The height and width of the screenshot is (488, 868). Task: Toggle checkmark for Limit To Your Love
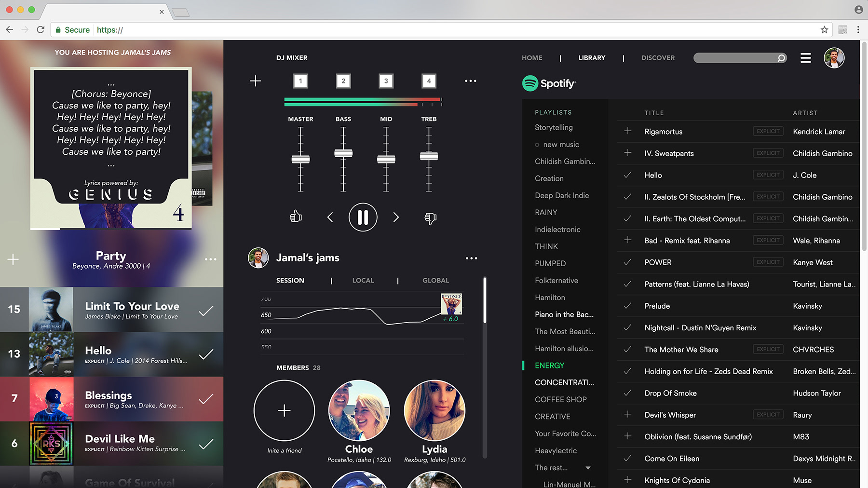coord(206,311)
